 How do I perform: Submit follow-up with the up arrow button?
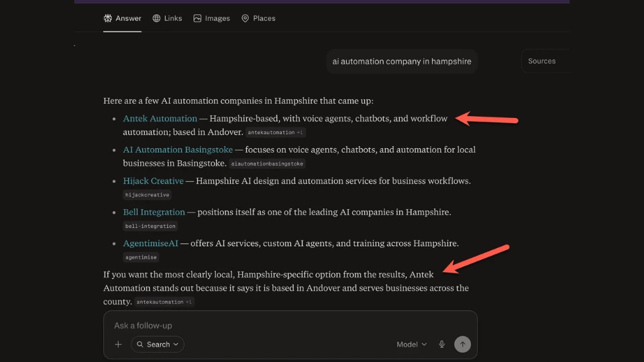(462, 345)
